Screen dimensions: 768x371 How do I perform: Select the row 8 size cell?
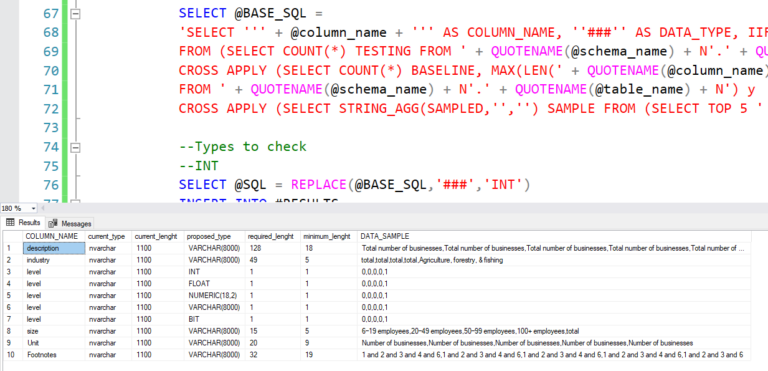coord(54,331)
